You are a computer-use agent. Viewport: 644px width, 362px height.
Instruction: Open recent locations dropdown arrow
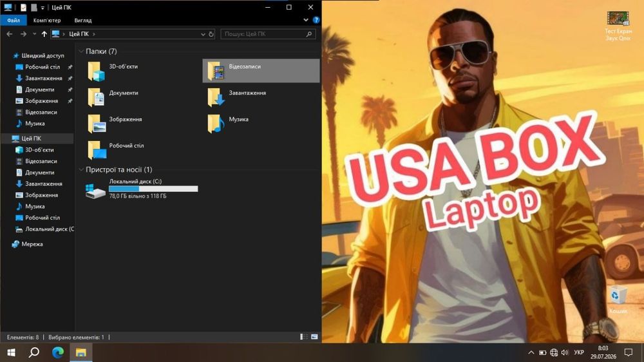click(x=34, y=34)
